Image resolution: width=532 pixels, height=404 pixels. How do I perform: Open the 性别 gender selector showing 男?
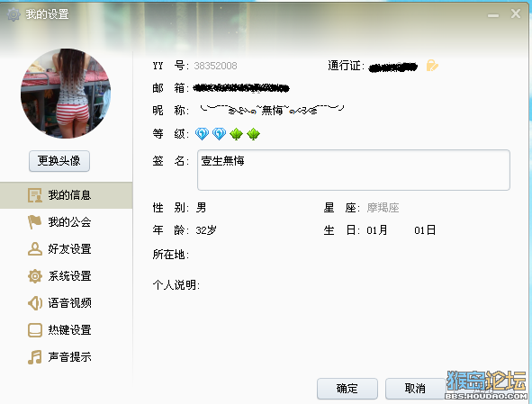click(x=201, y=208)
